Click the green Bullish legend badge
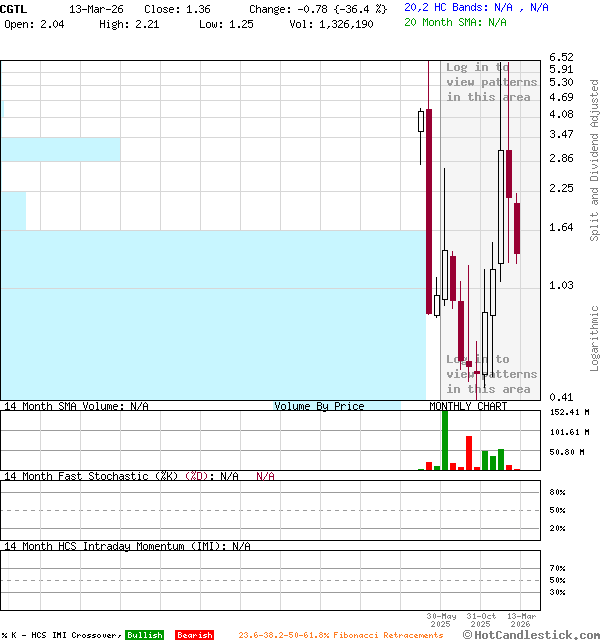This screenshot has height=640, width=600. 144,635
